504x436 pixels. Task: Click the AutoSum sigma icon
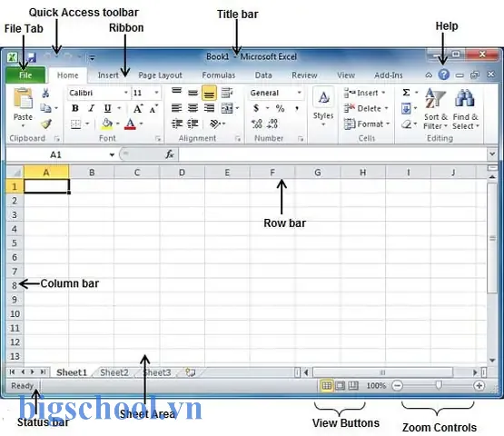[x=406, y=93]
